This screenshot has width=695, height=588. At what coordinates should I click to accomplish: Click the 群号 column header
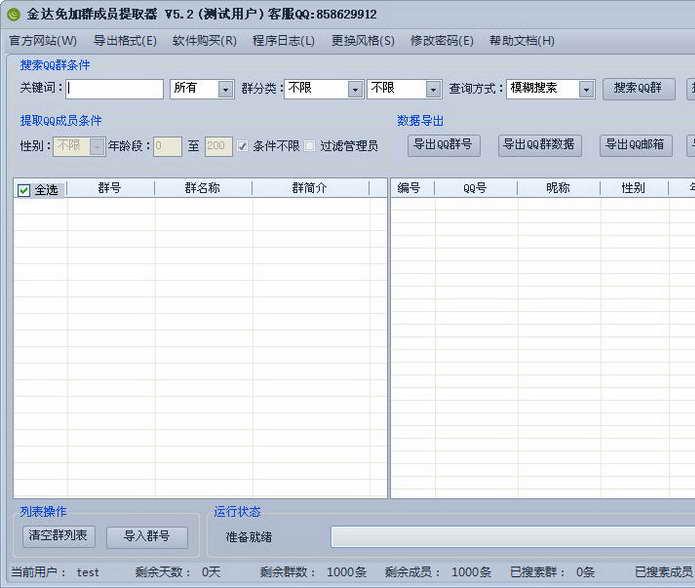point(110,188)
